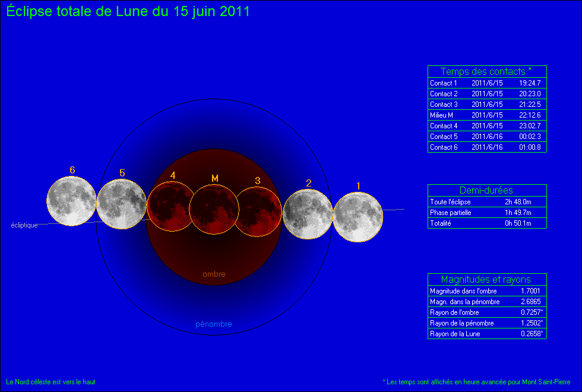
Task: Click the red moon at contact 4
Action: tap(171, 207)
